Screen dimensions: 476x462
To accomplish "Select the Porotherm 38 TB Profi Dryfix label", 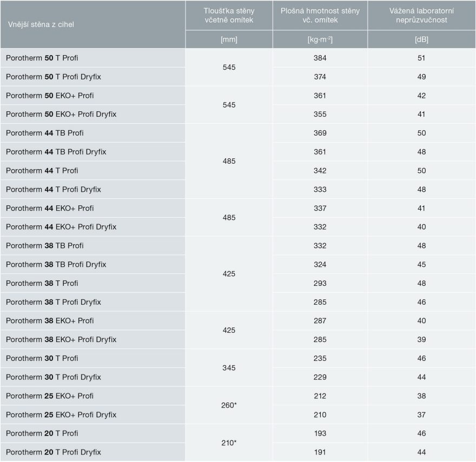I will tap(56, 264).
